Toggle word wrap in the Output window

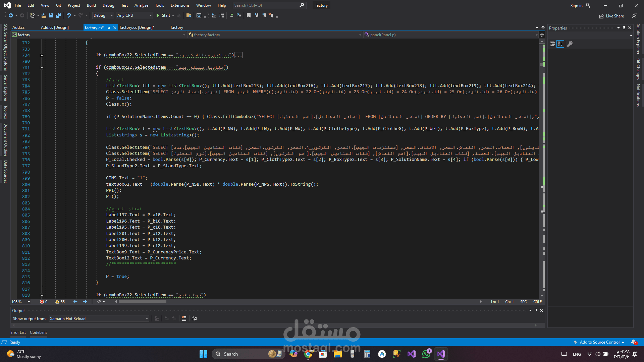(x=194, y=318)
